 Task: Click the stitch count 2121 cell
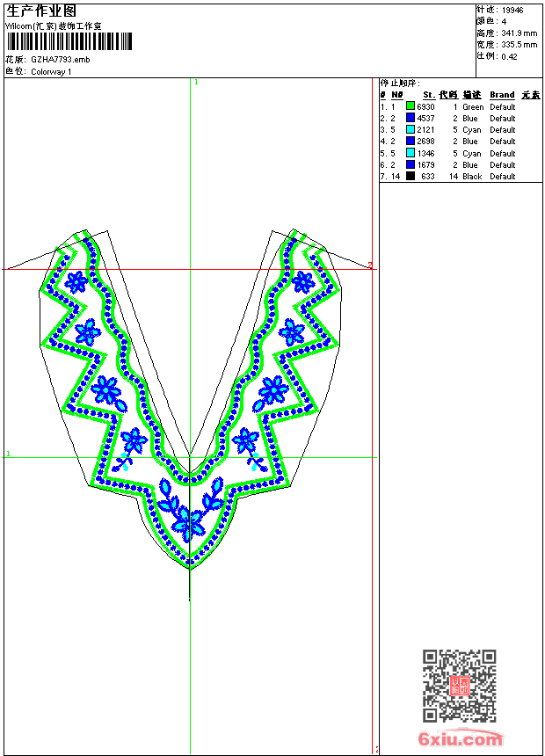[x=425, y=130]
